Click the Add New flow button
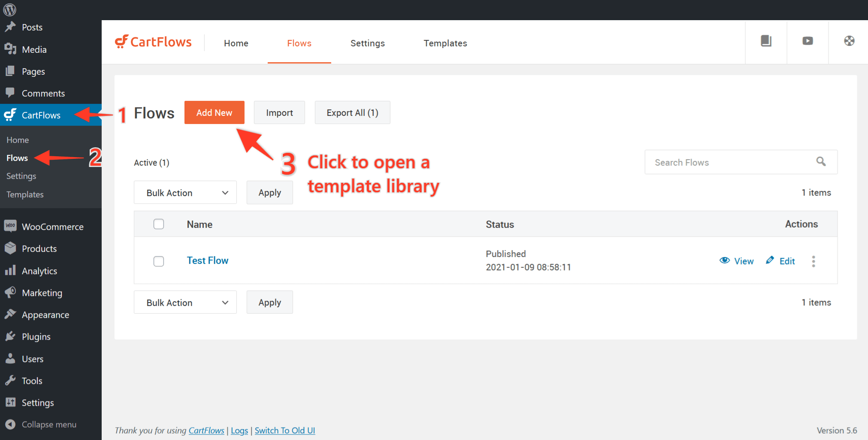The height and width of the screenshot is (440, 868). point(214,112)
